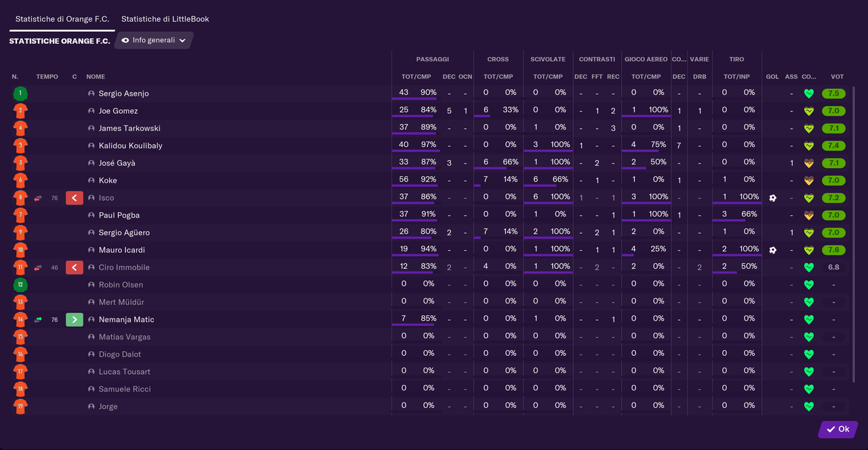Click Kalidou Koulibaly's 97% pass completion value
The width and height of the screenshot is (868, 450).
tap(429, 144)
